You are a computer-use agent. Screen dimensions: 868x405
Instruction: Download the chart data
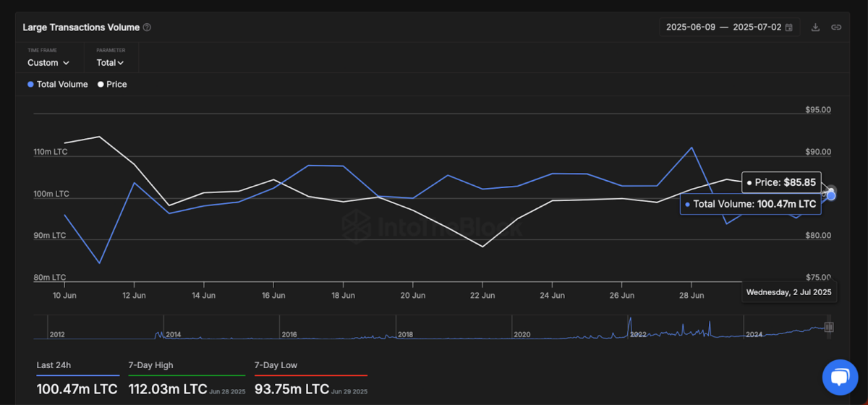pos(815,27)
